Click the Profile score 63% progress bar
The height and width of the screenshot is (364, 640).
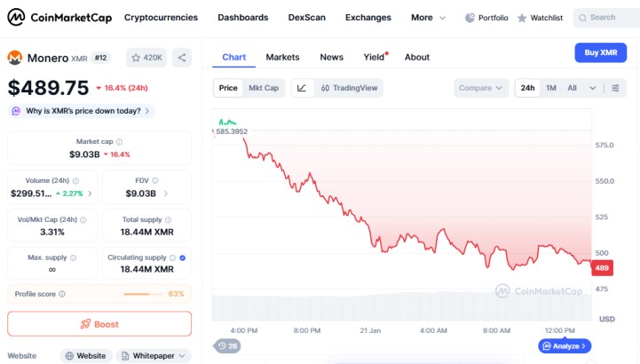pos(143,294)
